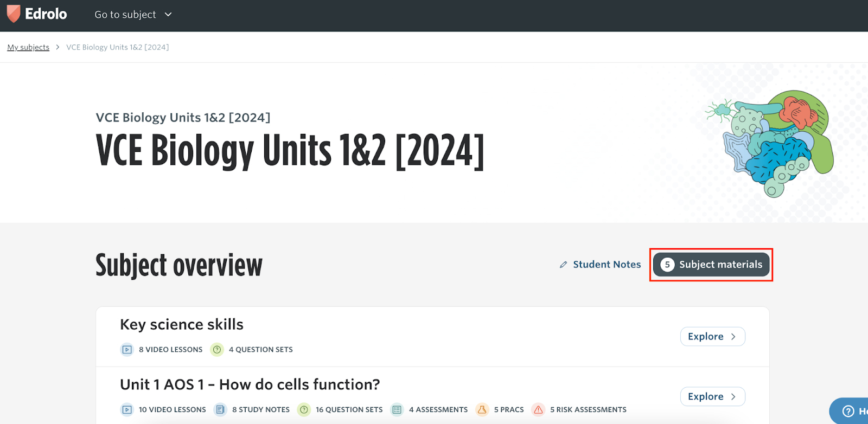Click the breadcrumb separator chevron
868x424 pixels.
58,47
